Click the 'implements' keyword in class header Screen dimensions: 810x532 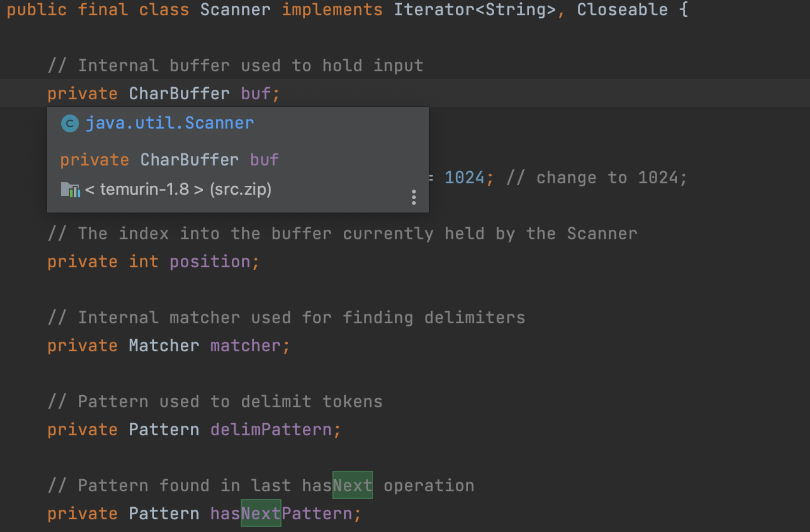point(332,10)
